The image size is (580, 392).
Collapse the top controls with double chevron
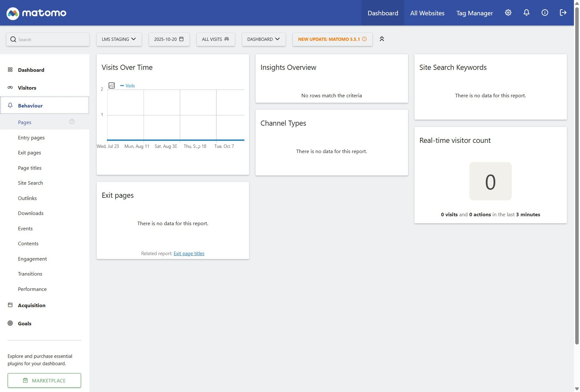point(382,39)
